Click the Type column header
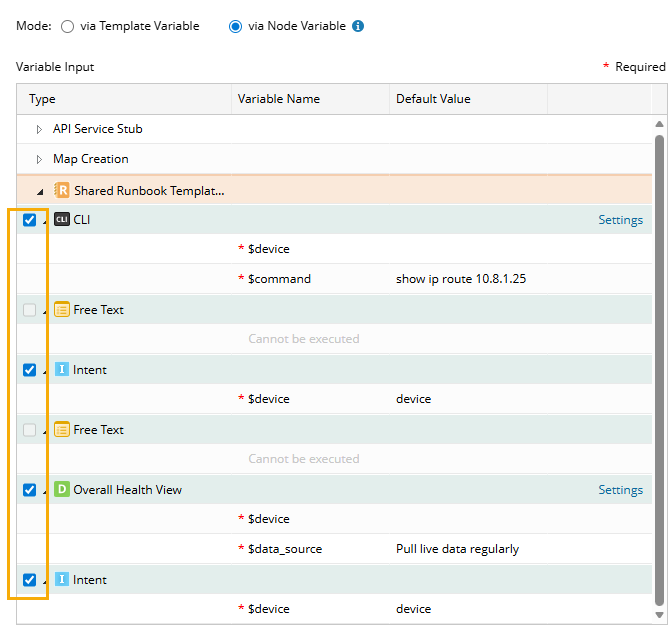The width and height of the screenshot is (671, 634). (124, 99)
